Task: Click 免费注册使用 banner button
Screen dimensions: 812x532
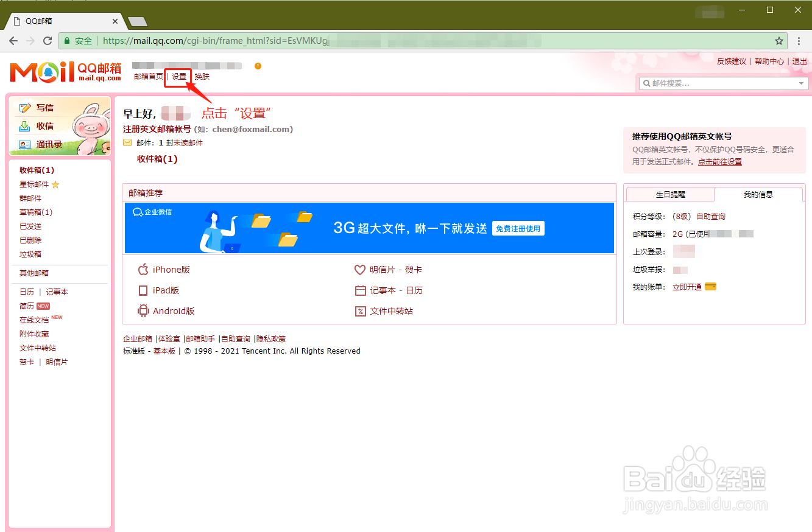Action: (x=518, y=229)
